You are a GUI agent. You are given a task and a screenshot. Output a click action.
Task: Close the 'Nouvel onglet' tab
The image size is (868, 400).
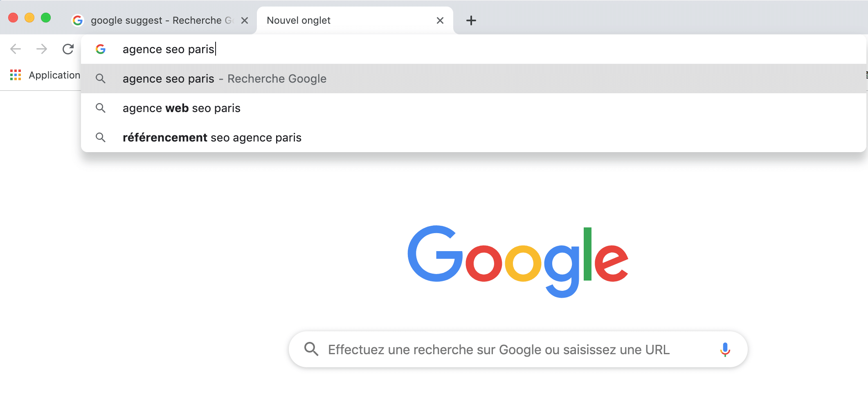point(440,20)
